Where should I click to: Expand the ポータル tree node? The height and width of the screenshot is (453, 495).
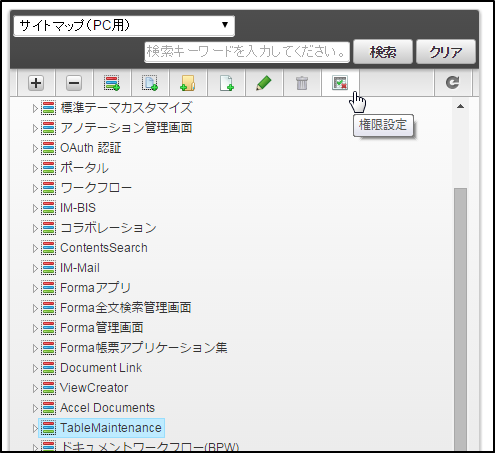[x=35, y=168]
